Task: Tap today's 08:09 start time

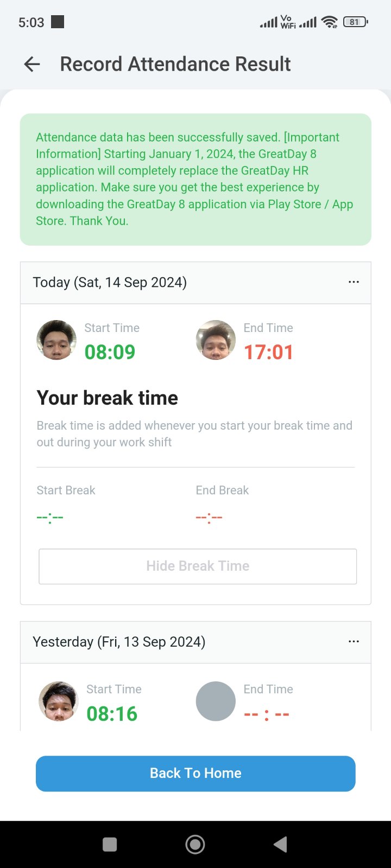Action: coord(110,352)
